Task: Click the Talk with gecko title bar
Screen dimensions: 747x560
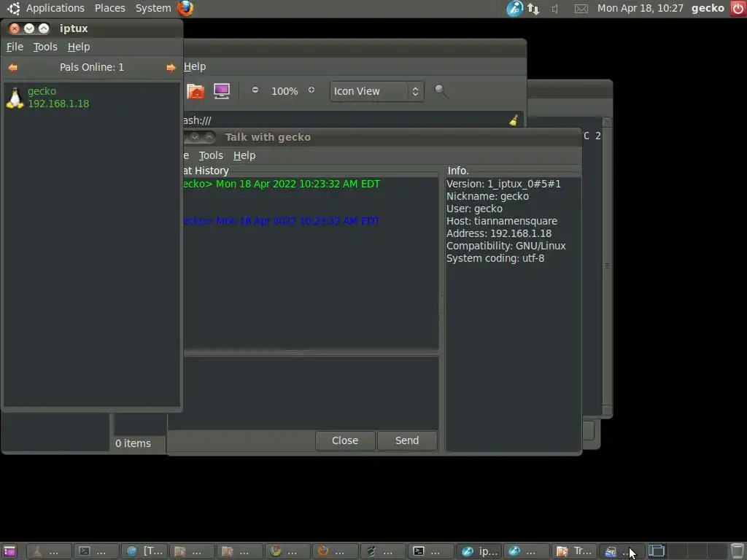Action: click(382, 137)
